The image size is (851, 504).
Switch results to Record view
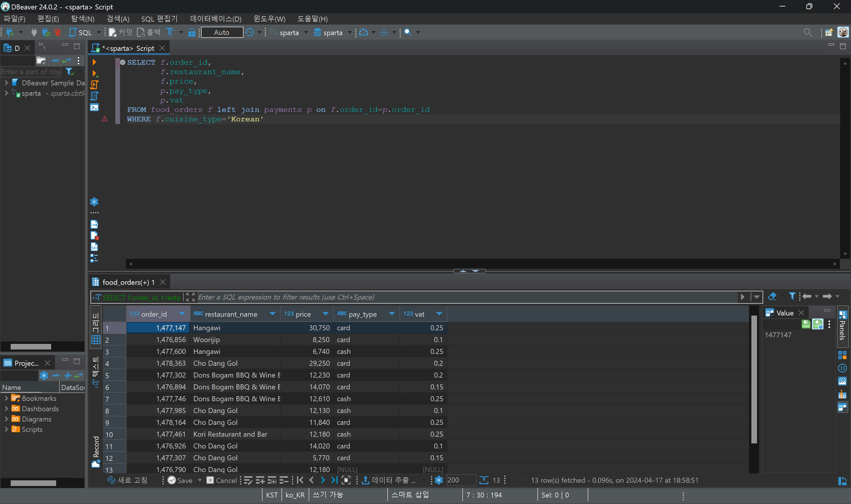tap(96, 452)
